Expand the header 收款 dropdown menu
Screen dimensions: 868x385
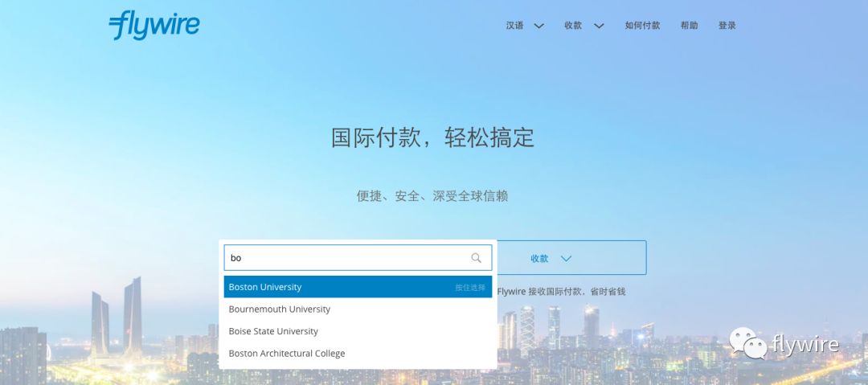584,26
